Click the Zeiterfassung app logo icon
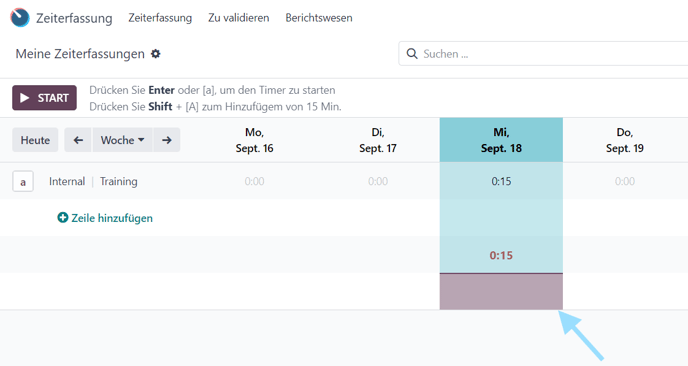688x366 pixels. click(20, 18)
